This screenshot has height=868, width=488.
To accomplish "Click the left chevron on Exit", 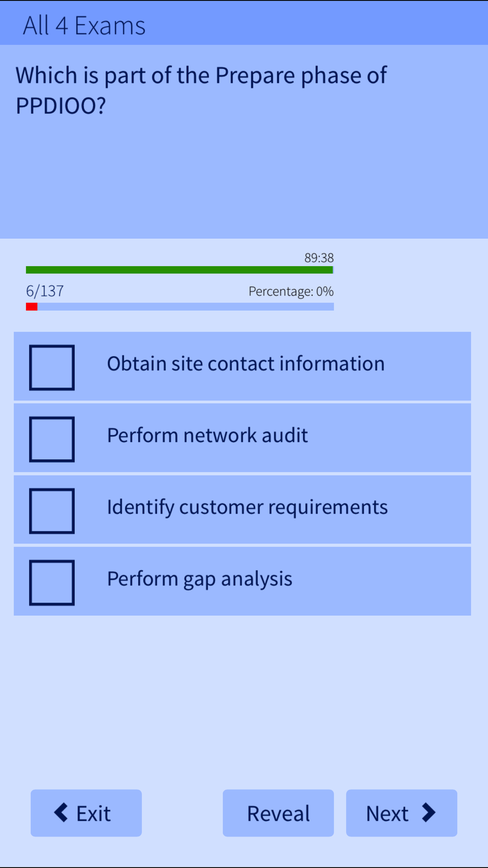I will tap(61, 813).
